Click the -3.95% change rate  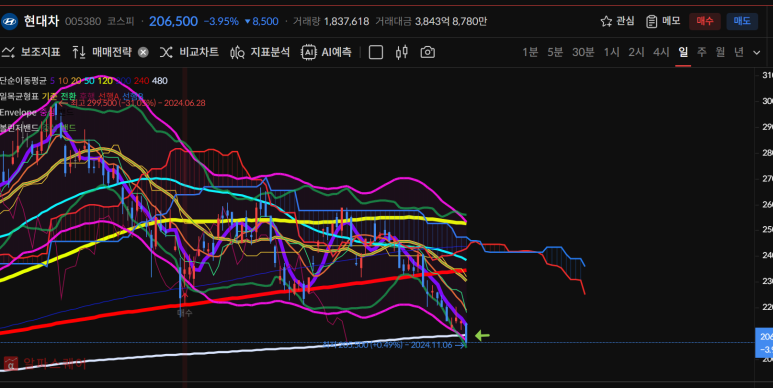point(221,21)
